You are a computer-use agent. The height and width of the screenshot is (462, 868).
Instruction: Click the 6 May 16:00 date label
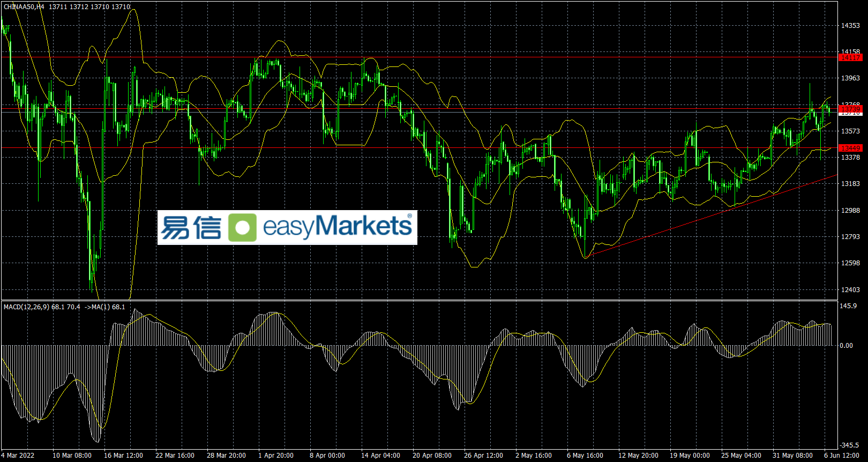click(585, 456)
